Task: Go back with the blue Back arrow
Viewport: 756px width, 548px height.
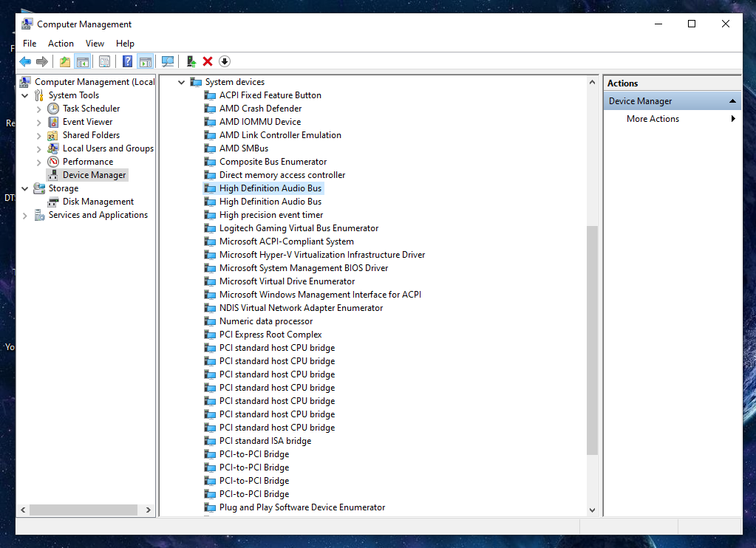Action: click(25, 61)
